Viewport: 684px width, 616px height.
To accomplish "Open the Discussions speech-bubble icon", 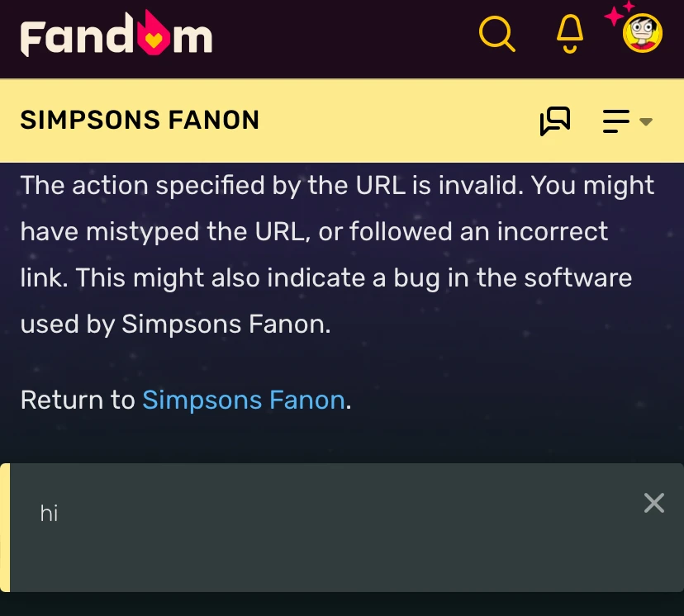I will [x=555, y=121].
